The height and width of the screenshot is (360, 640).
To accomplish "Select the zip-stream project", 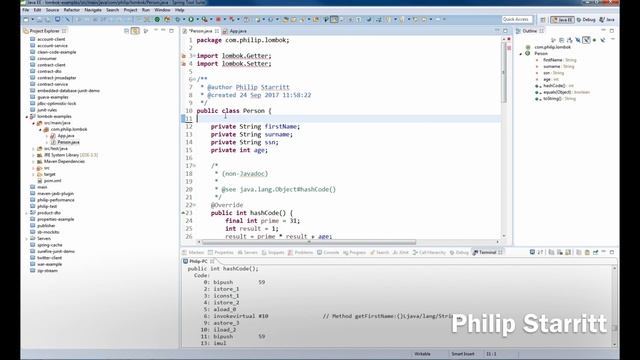I will click(47, 271).
